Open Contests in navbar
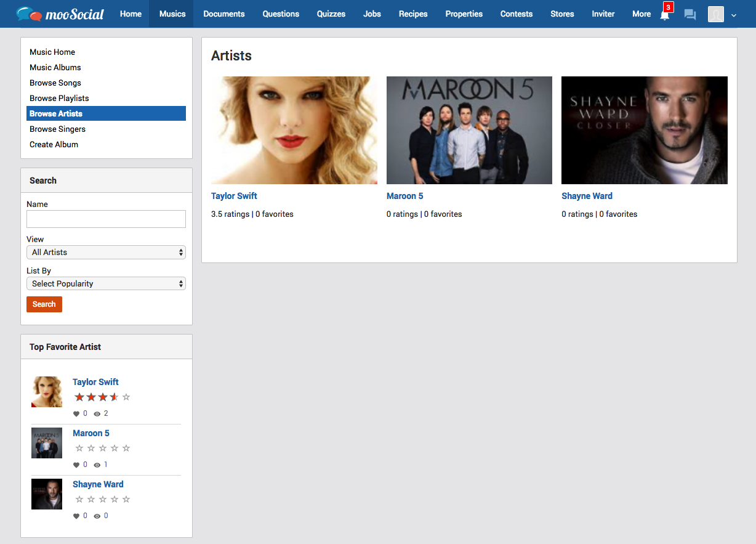 click(517, 14)
